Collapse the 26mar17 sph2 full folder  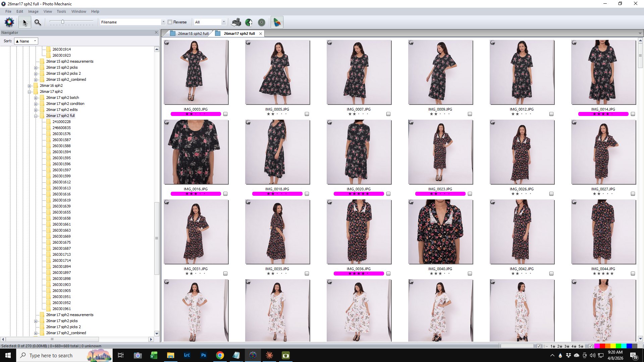point(36,116)
